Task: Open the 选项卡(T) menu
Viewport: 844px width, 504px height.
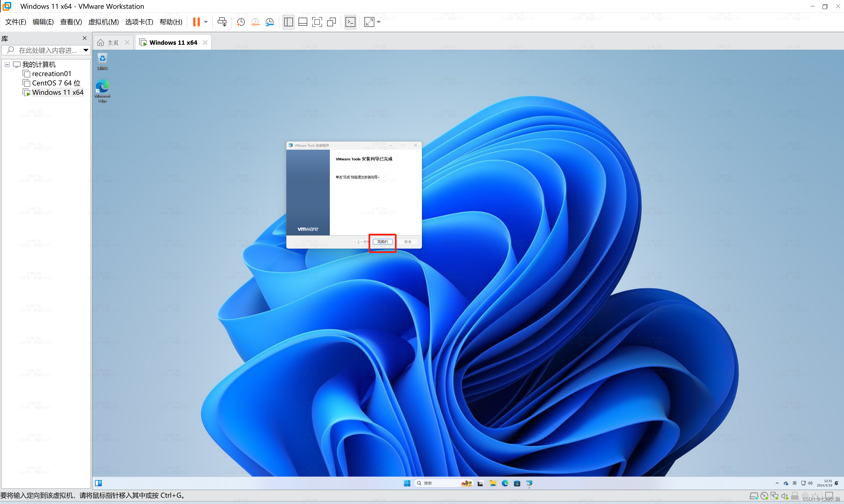Action: pos(139,22)
